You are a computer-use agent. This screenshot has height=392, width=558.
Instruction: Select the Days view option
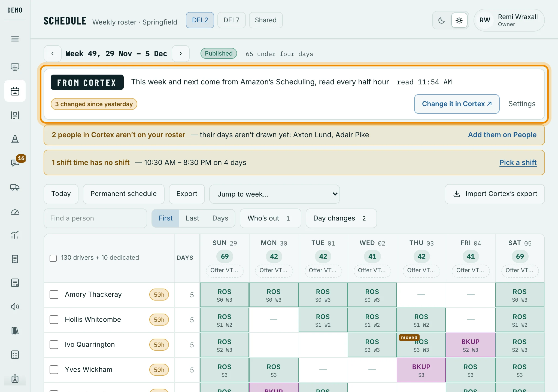pos(220,218)
